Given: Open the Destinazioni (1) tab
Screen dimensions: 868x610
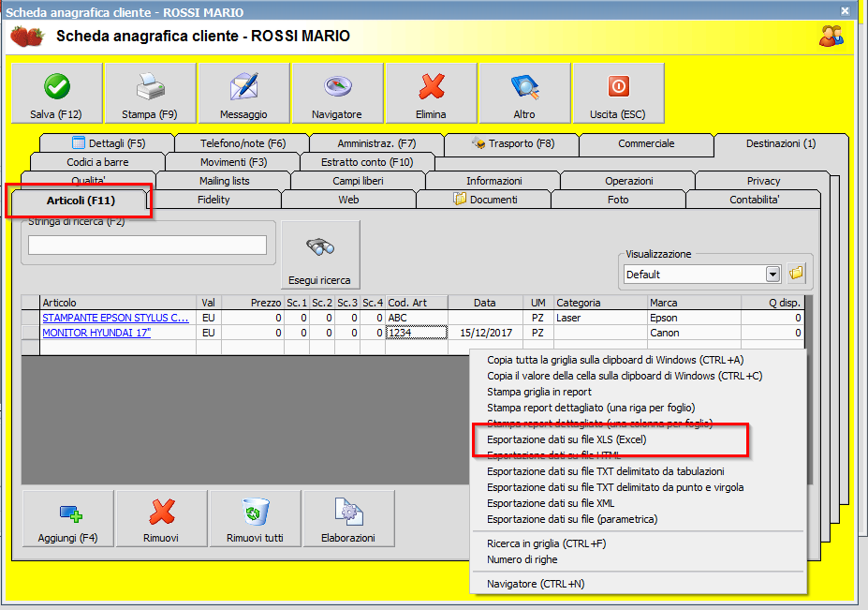Looking at the screenshot, I should (x=781, y=143).
